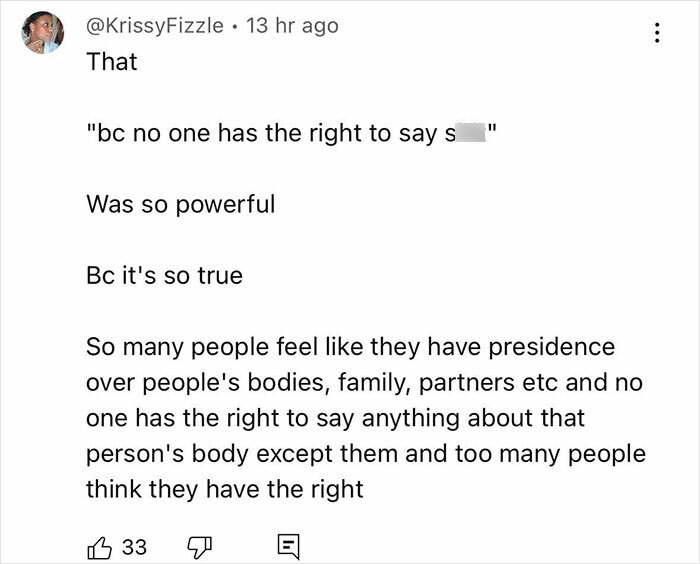This screenshot has width=700, height=564.
Task: Like the comment with thumbs up icon
Action: (100, 546)
